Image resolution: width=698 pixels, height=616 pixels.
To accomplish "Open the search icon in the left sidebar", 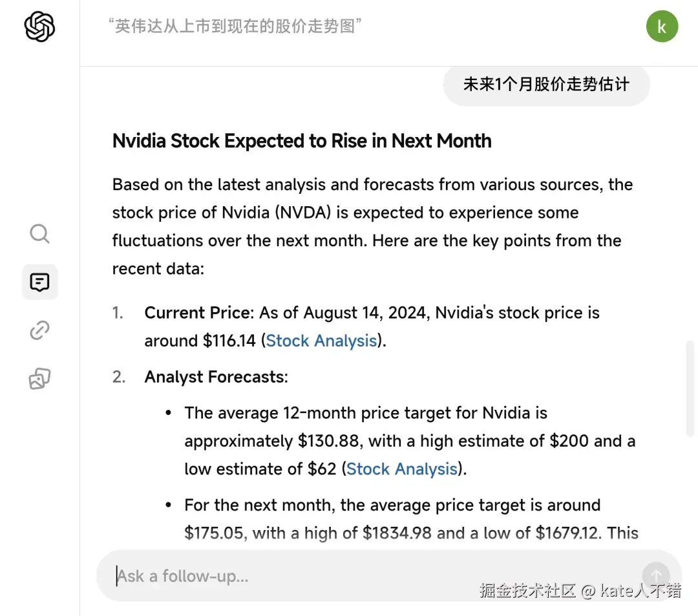I will point(39,233).
